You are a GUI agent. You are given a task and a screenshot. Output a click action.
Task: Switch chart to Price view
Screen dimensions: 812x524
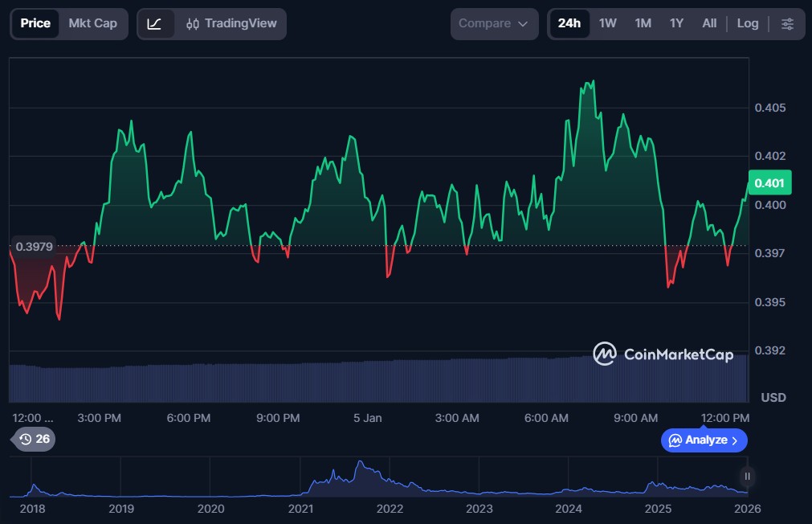point(35,23)
